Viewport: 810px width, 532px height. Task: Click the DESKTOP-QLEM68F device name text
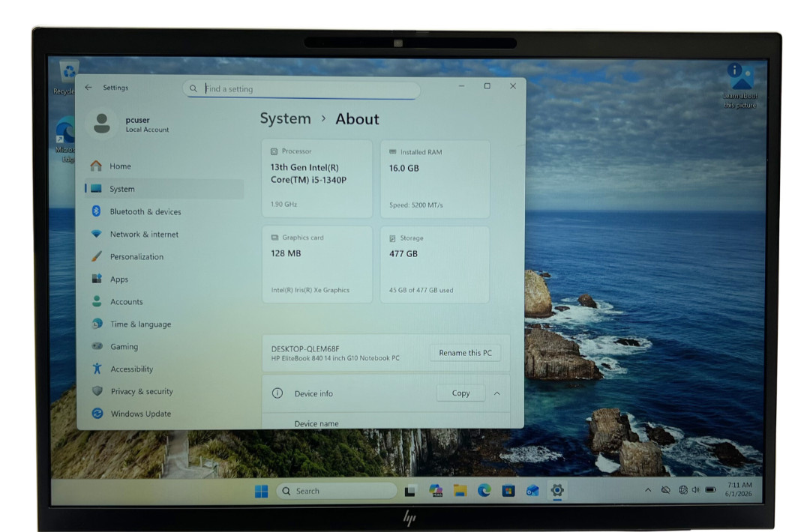tap(305, 349)
